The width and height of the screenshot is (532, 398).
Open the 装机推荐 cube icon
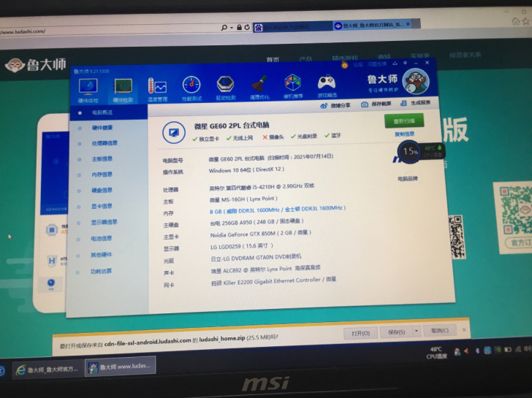293,85
